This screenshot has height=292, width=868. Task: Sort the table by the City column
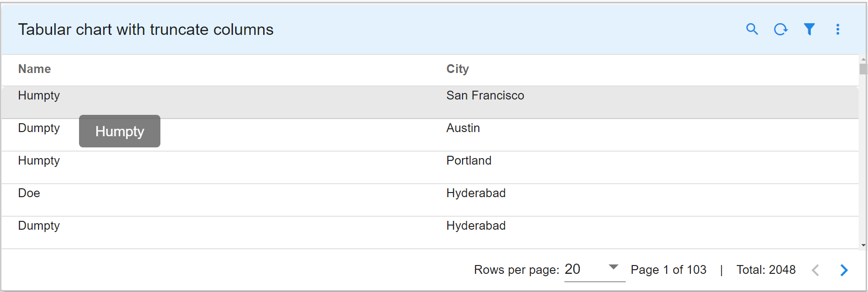[x=457, y=69]
